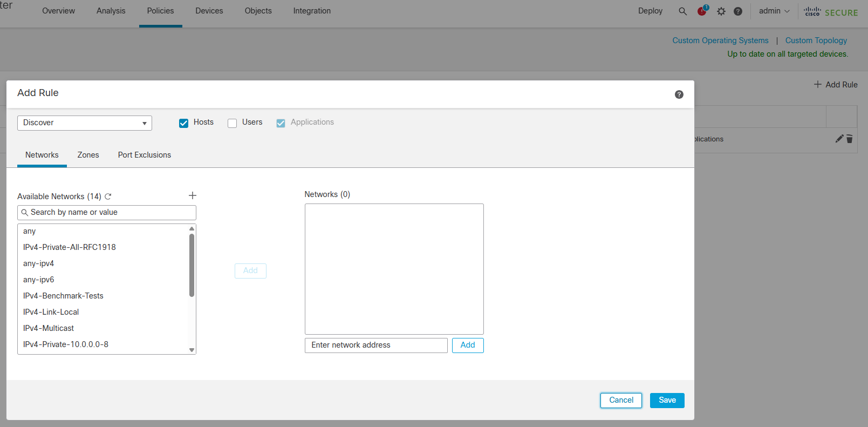Select the IPv4-Private-10.0.0.0-8 network
868x427 pixels.
coord(103,344)
